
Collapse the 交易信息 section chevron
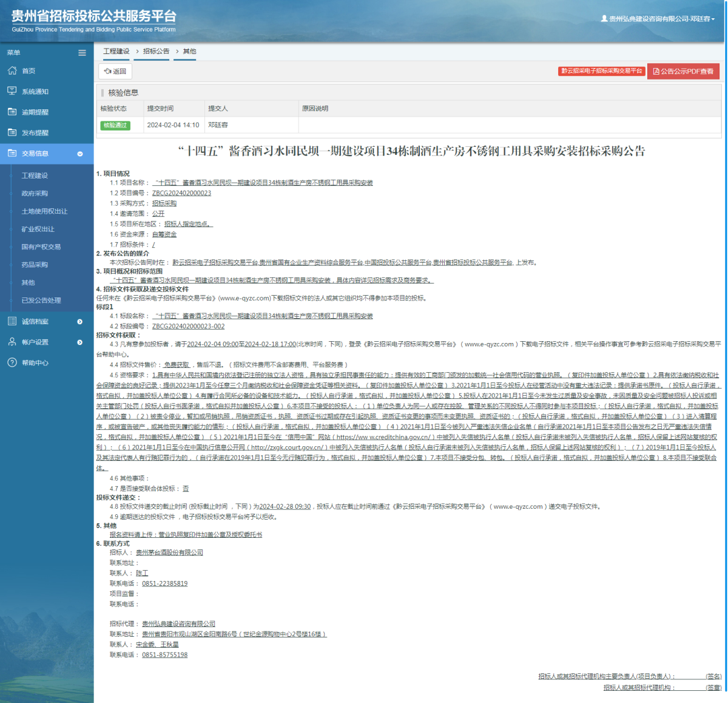pyautogui.click(x=79, y=154)
